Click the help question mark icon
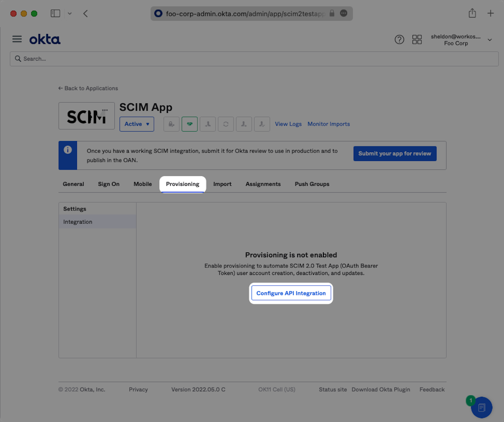Screen dimensions: 504x422 [x=399, y=40]
